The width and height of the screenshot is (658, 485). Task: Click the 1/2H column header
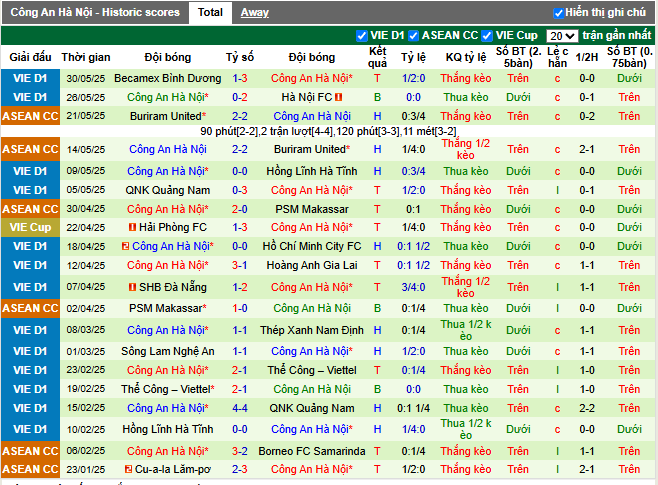(587, 57)
